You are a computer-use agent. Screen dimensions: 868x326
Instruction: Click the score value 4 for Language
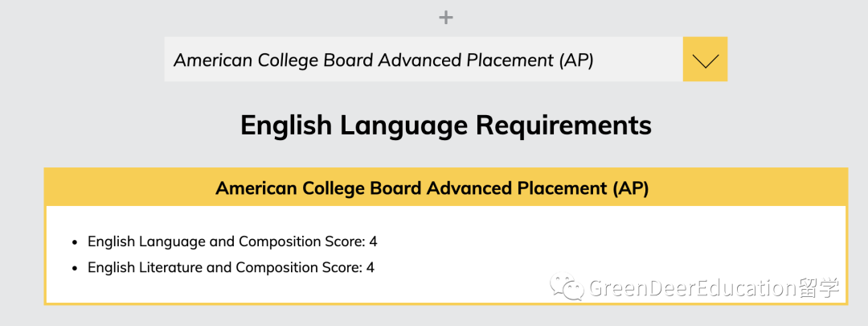tap(373, 241)
